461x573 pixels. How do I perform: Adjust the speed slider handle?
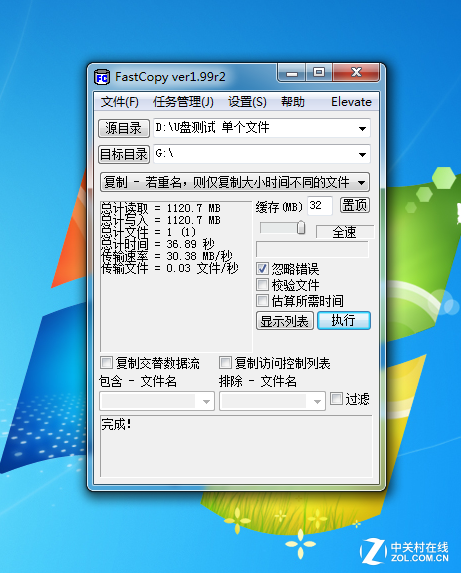[301, 227]
